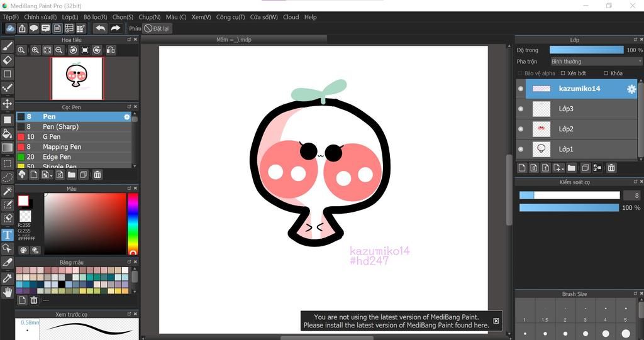Click the Navigator canvas thumbnail
The image size is (644, 340).
pyautogui.click(x=77, y=78)
